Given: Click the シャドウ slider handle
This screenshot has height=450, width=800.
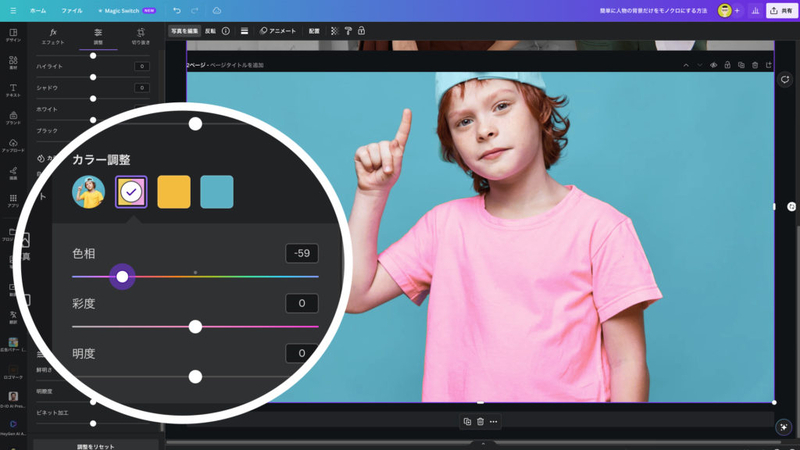Looking at the screenshot, I should tap(93, 98).
